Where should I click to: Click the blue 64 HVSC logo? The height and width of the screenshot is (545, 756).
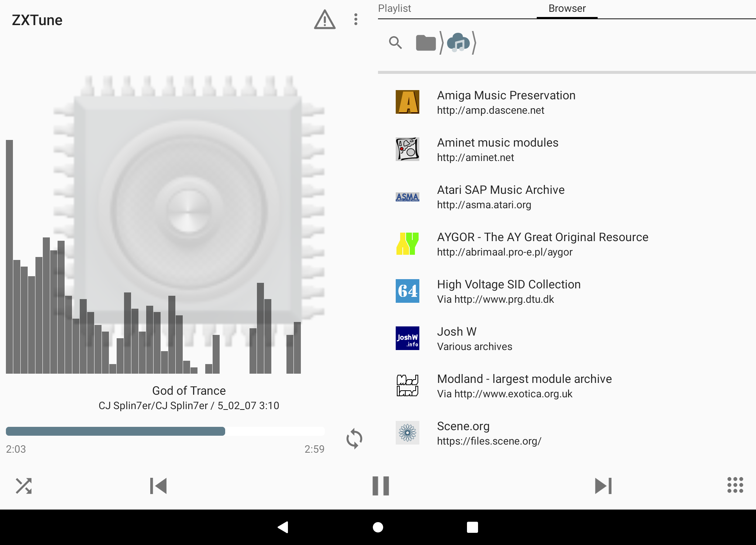[408, 291]
